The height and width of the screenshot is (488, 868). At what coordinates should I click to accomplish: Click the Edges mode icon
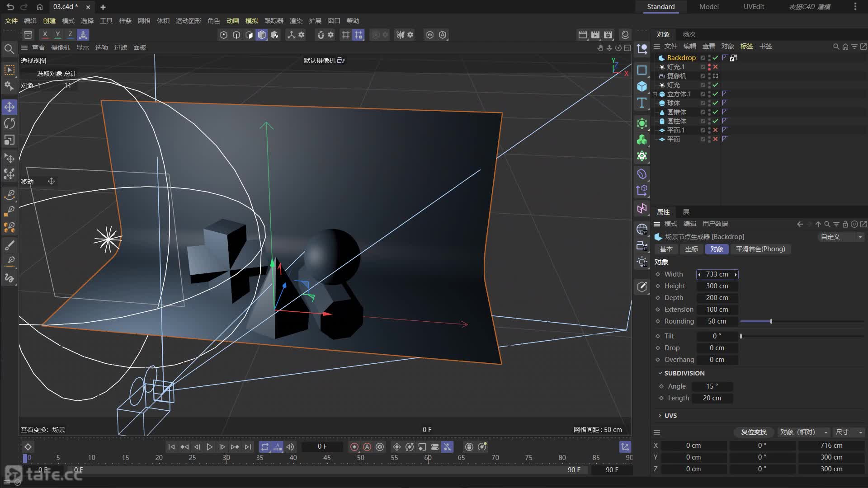point(236,35)
